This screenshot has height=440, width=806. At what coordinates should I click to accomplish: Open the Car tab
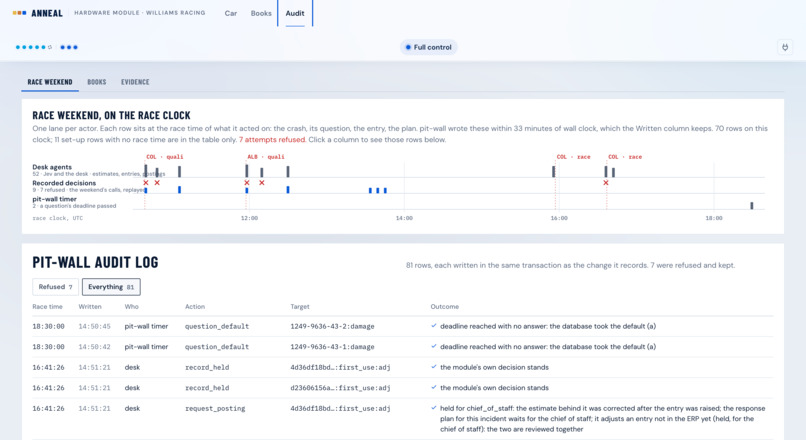231,13
